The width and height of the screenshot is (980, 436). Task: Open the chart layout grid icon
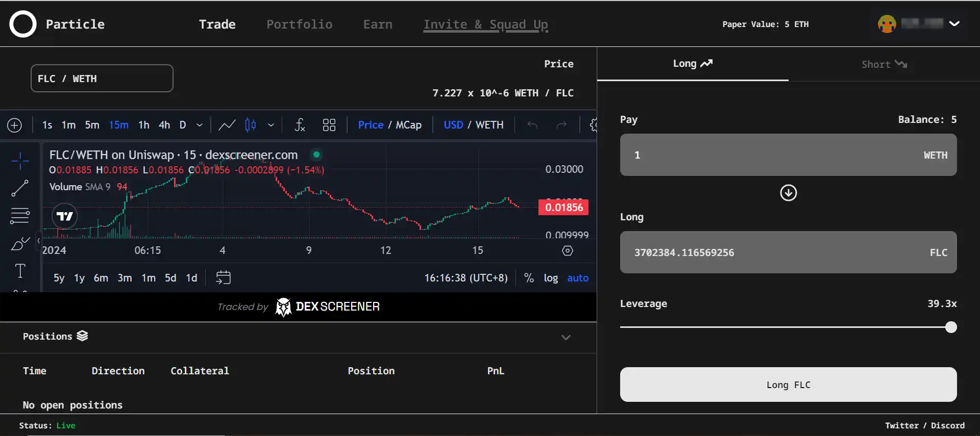(x=329, y=125)
